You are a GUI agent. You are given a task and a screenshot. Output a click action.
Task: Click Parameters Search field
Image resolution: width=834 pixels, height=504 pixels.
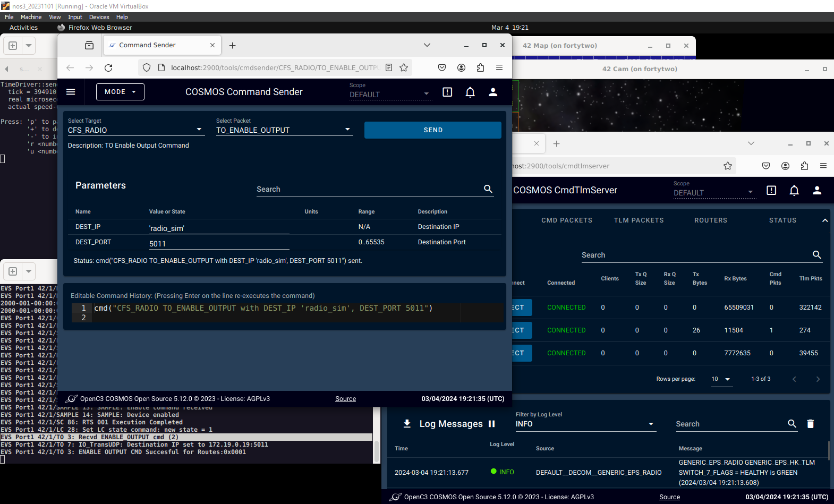point(369,189)
